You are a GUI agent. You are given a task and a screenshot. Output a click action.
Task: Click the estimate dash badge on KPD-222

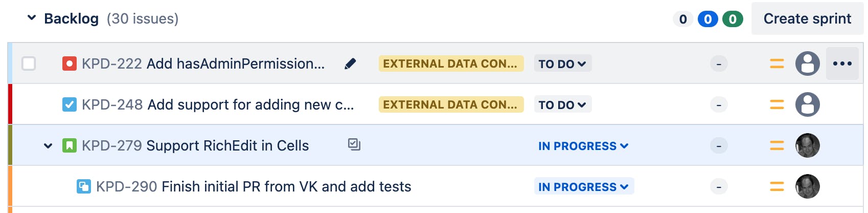pyautogui.click(x=719, y=64)
